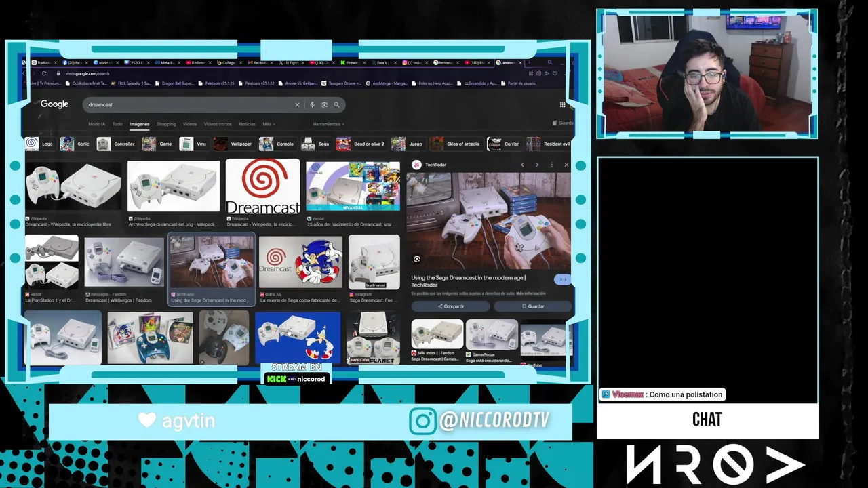
Task: Open the Boku no Hero Acad... bookmark
Action: [x=433, y=83]
